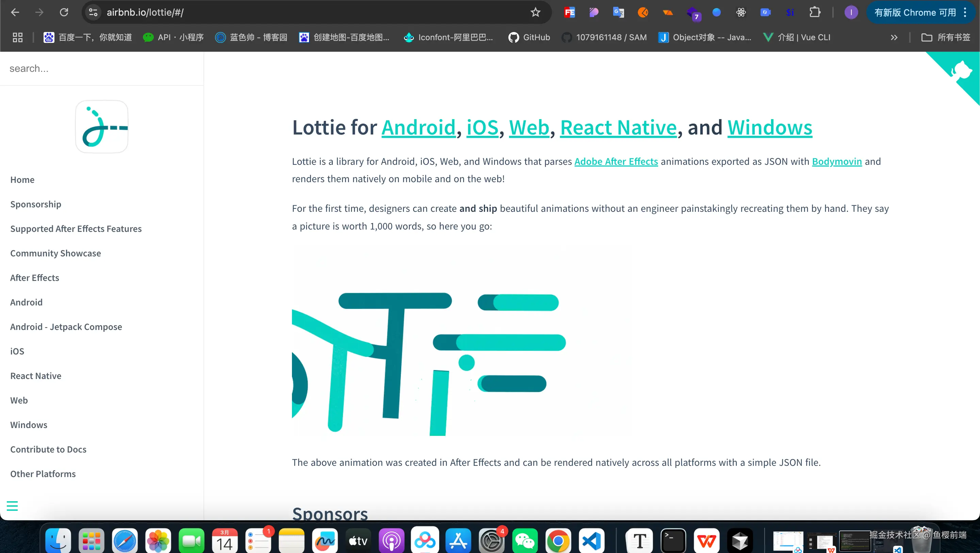Open Android - Jetpack Compose sidebar item
This screenshot has width=980, height=553.
[66, 327]
